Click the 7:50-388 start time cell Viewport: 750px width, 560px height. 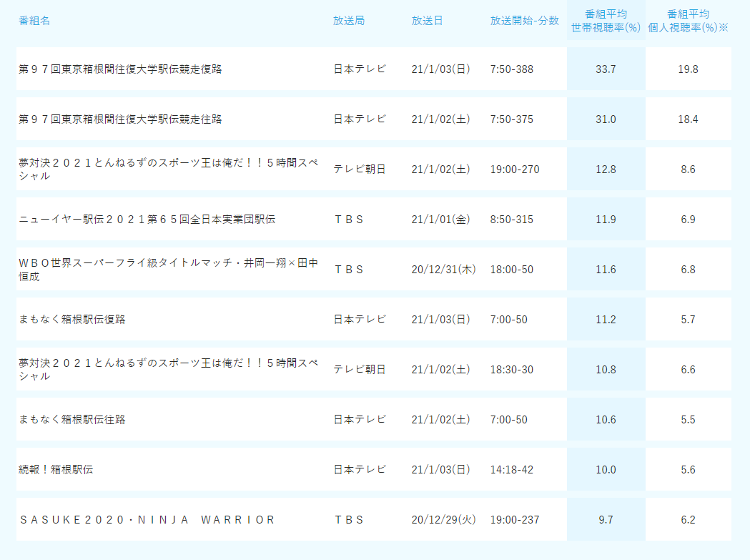(511, 69)
